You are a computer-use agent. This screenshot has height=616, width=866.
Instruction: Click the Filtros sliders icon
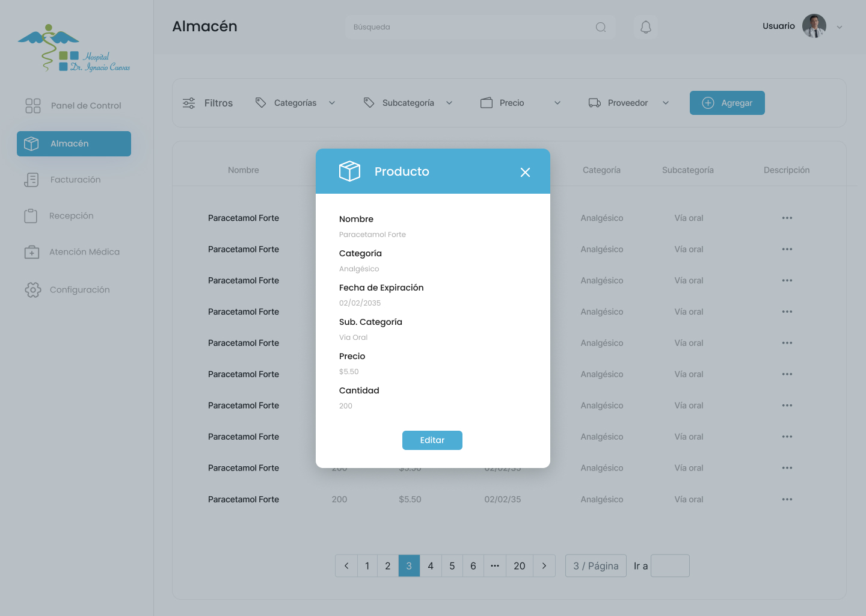point(189,103)
